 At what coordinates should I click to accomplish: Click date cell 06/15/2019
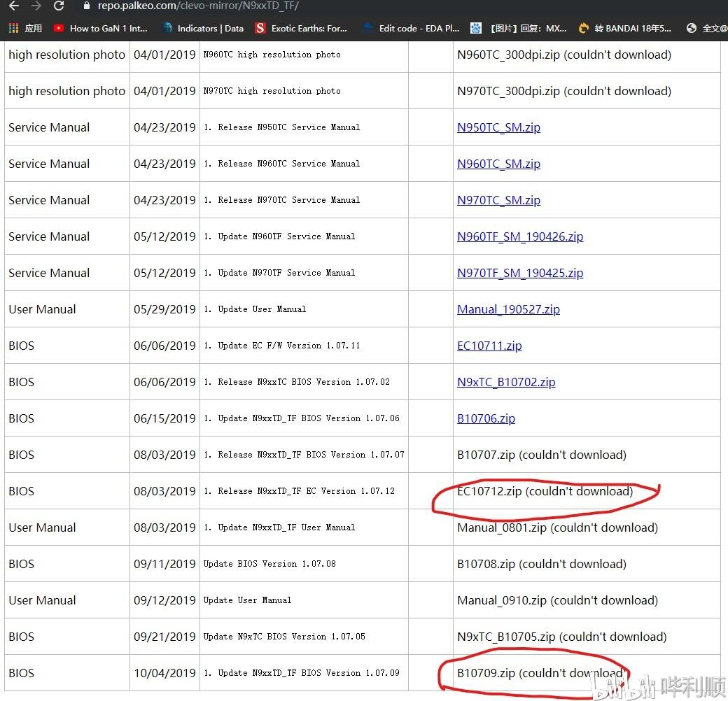click(x=164, y=418)
